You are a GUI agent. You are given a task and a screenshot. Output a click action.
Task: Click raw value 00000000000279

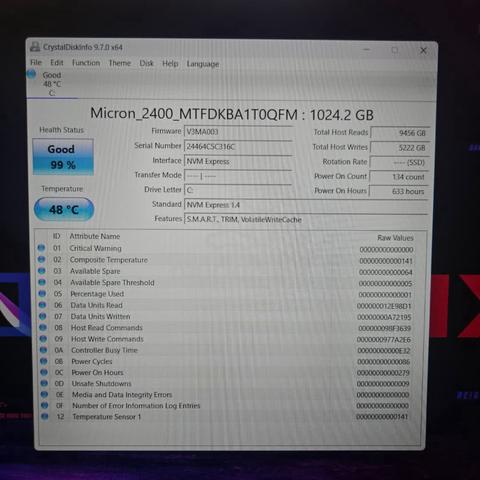(383, 373)
